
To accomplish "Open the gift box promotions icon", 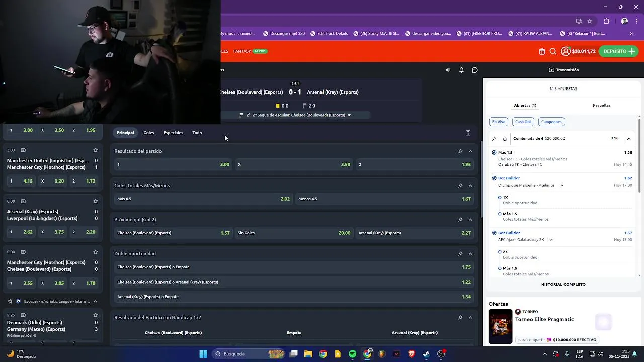I will pyautogui.click(x=542, y=51).
